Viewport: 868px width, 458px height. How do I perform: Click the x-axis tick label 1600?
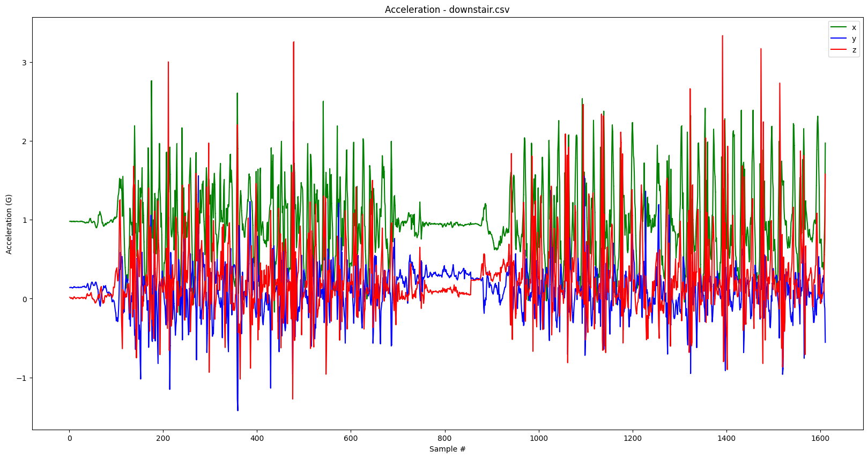pyautogui.click(x=820, y=438)
